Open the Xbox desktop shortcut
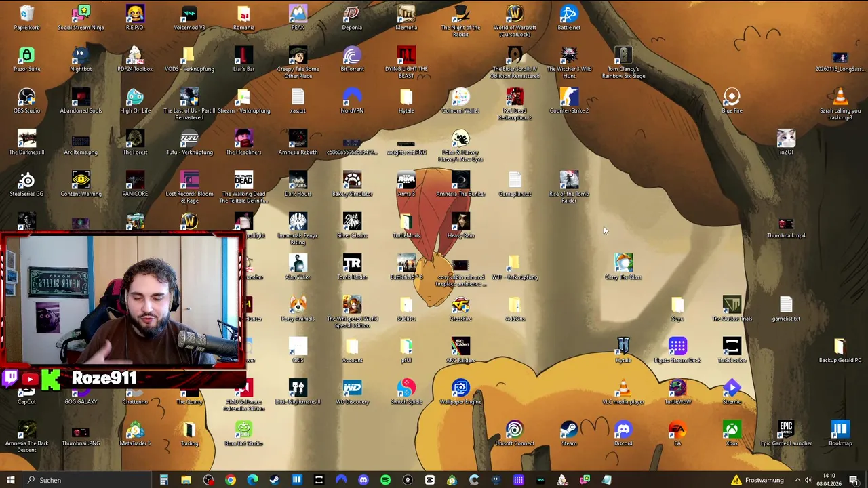 point(732,433)
